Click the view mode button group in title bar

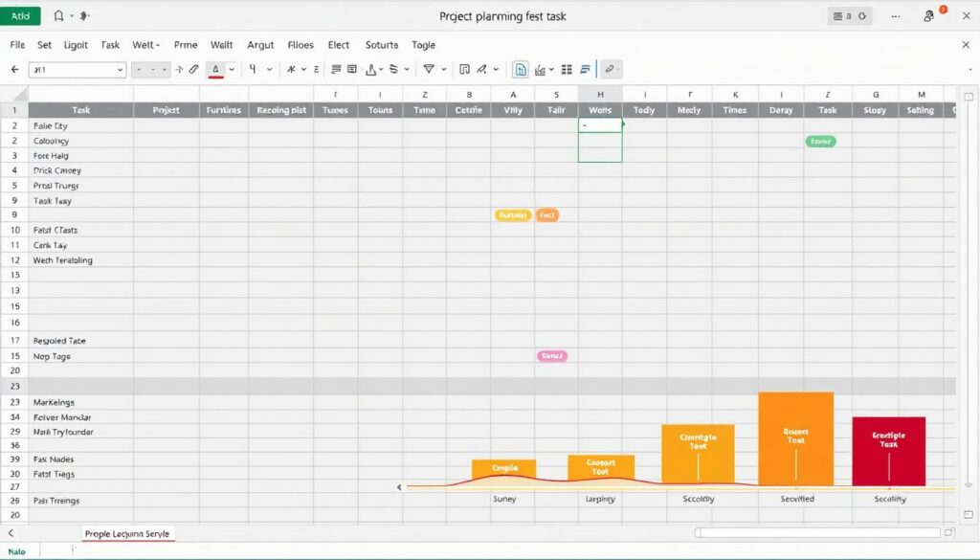(850, 16)
